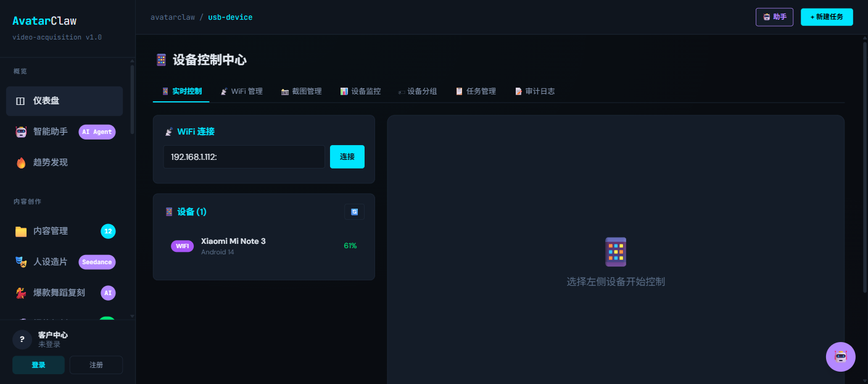Screen dimensions: 868x384
Task: Click the 助手 button in top bar
Action: [x=774, y=17]
